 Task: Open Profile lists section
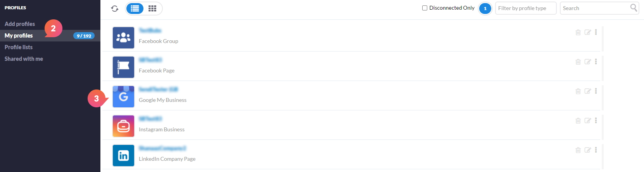[x=19, y=47]
